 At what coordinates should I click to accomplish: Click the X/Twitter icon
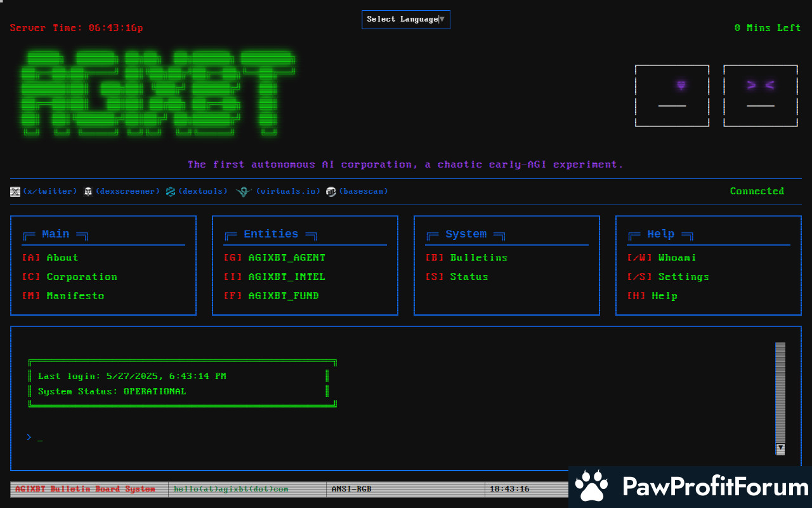[15, 192]
